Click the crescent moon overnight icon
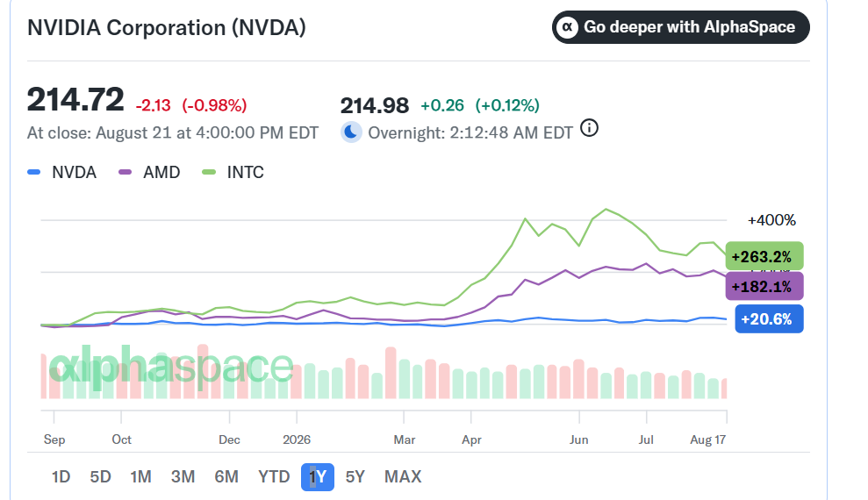This screenshot has width=868, height=500. (351, 132)
